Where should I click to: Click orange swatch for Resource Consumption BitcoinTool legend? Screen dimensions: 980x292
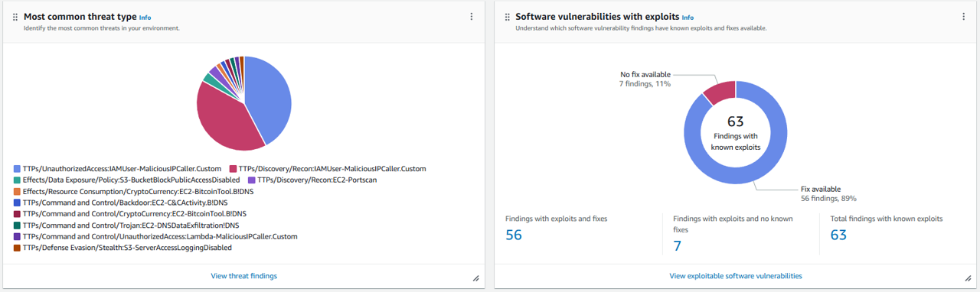[17, 191]
